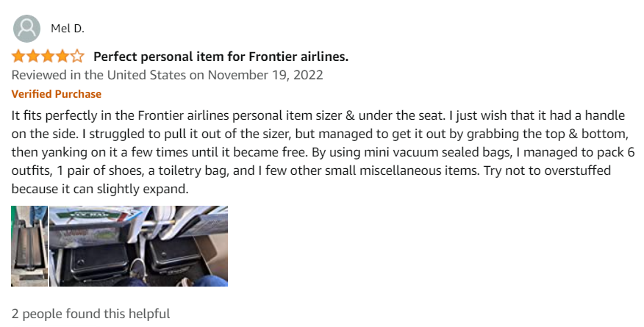Select the line starting "outfits, 1 pair of shoes"

point(311,170)
